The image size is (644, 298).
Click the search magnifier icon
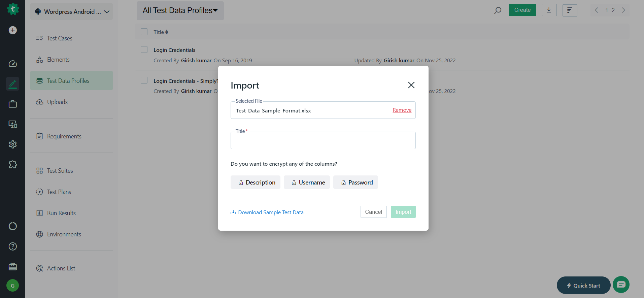pyautogui.click(x=498, y=10)
